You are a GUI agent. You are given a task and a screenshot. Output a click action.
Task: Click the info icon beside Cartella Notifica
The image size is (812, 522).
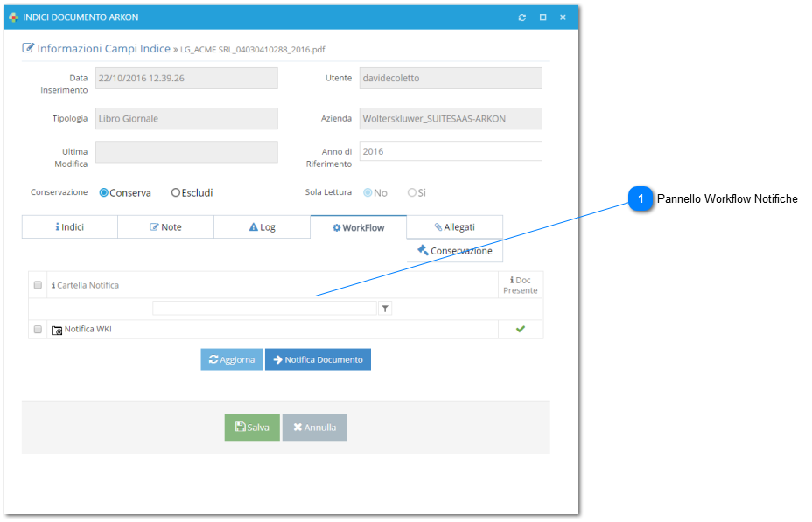point(53,285)
